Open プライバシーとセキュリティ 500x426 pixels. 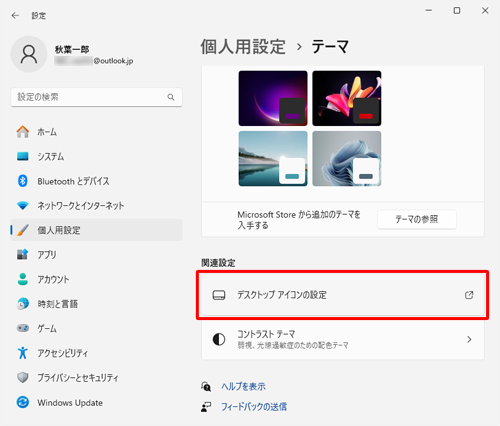96,377
